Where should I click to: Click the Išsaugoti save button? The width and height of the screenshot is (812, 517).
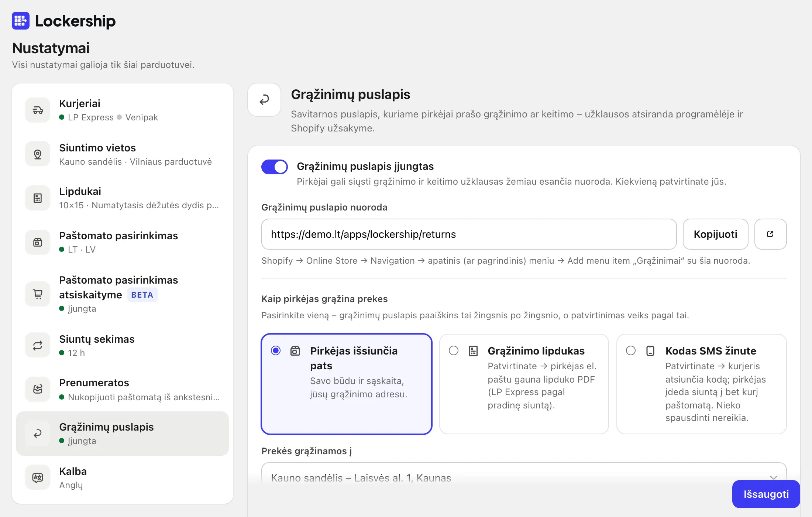point(766,494)
